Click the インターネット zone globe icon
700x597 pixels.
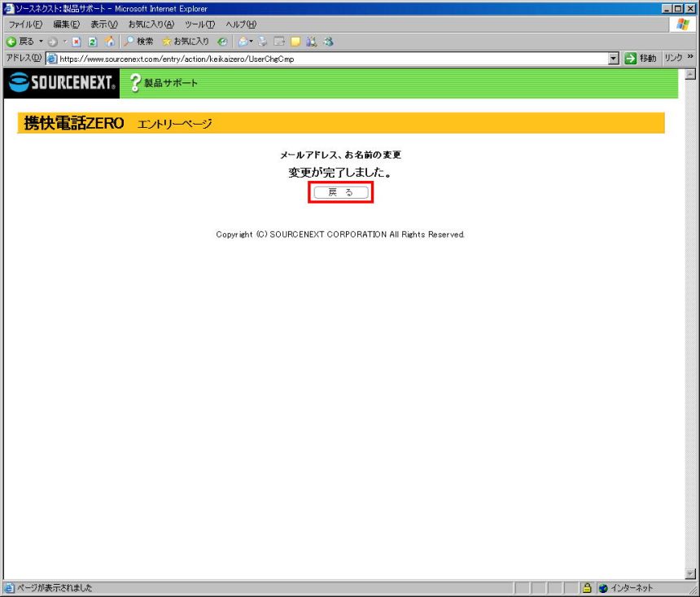603,588
